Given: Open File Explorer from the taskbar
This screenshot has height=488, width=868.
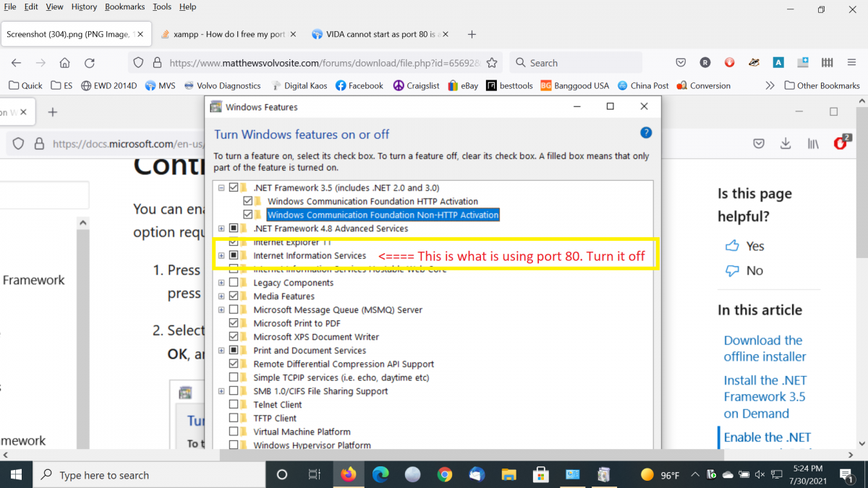Looking at the screenshot, I should (509, 475).
